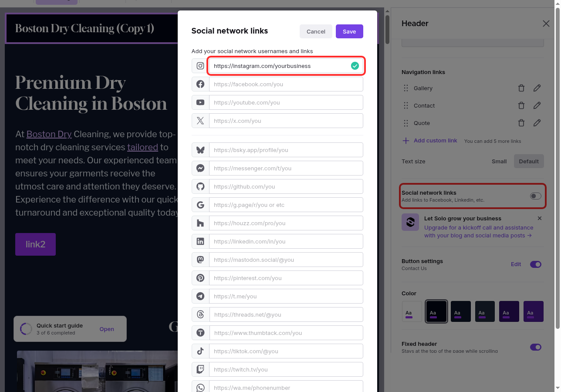561x392 pixels.
Task: Cancel the social network links dialog
Action: [316, 31]
